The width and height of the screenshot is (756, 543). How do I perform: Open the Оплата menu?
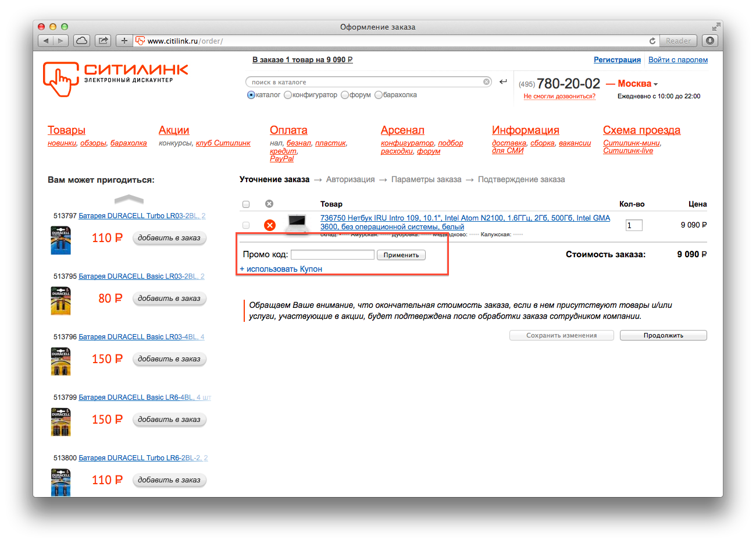288,130
